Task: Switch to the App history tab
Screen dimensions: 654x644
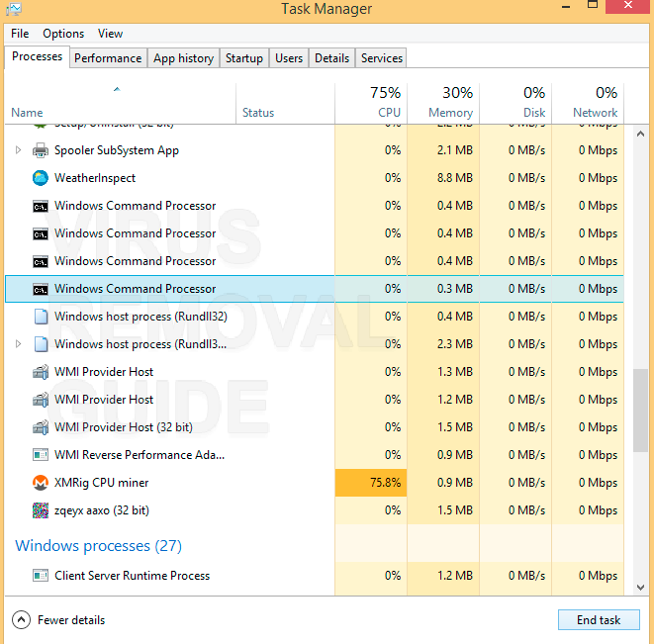Action: tap(183, 58)
